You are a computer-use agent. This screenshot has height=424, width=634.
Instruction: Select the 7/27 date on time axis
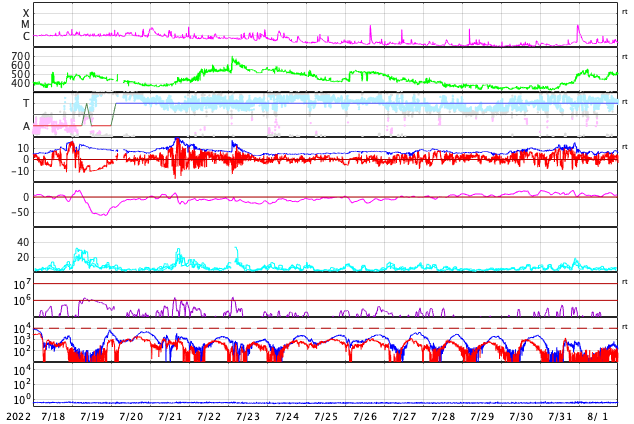404,416
